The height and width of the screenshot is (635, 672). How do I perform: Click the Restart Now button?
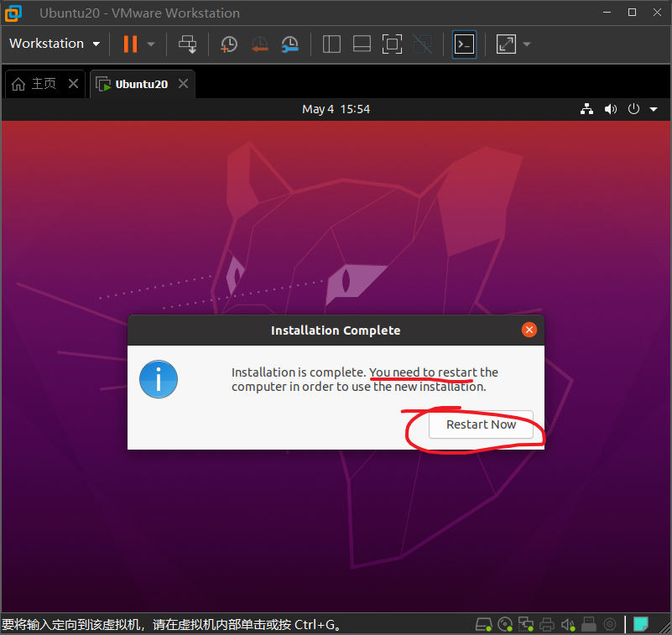(x=481, y=424)
